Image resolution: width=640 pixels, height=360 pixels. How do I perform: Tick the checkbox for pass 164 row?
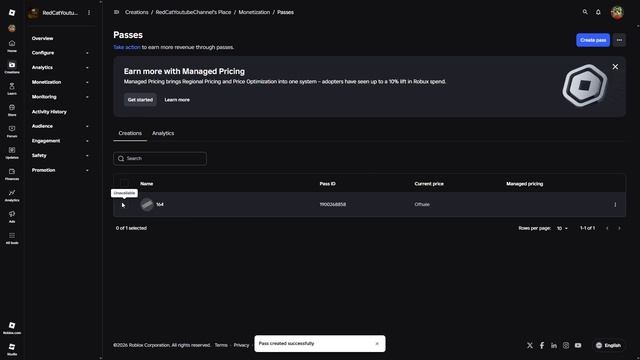click(124, 204)
